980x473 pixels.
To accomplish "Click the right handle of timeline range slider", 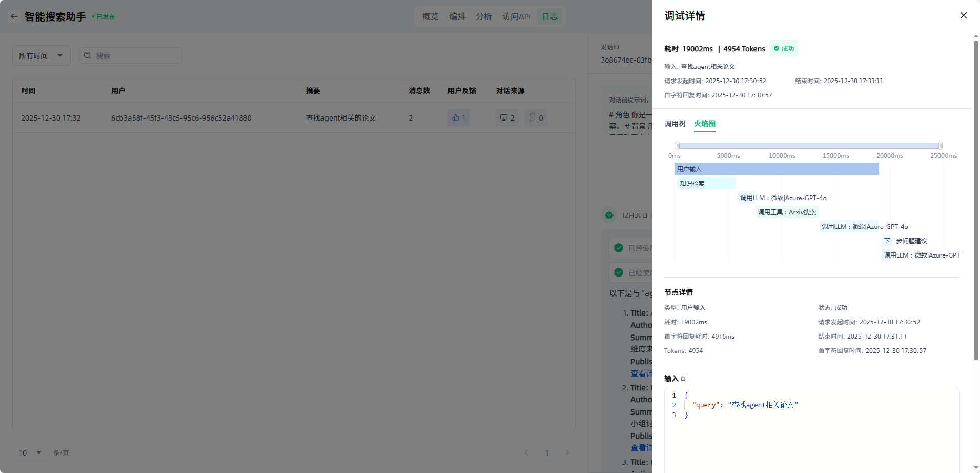I will click(x=940, y=146).
